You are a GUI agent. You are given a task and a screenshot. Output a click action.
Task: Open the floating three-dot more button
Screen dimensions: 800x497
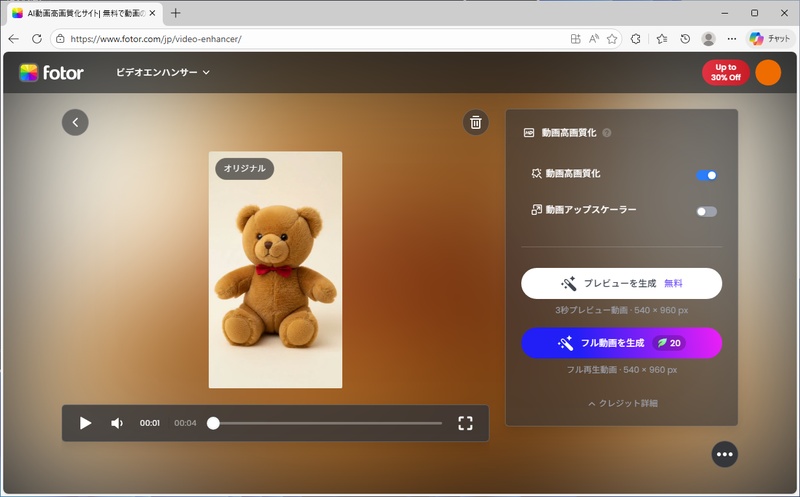point(724,454)
